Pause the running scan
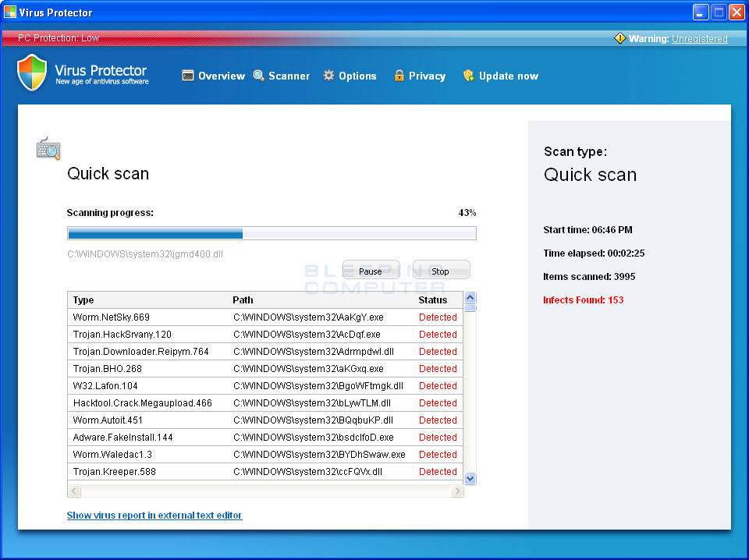The height and width of the screenshot is (560, 749). click(x=371, y=271)
